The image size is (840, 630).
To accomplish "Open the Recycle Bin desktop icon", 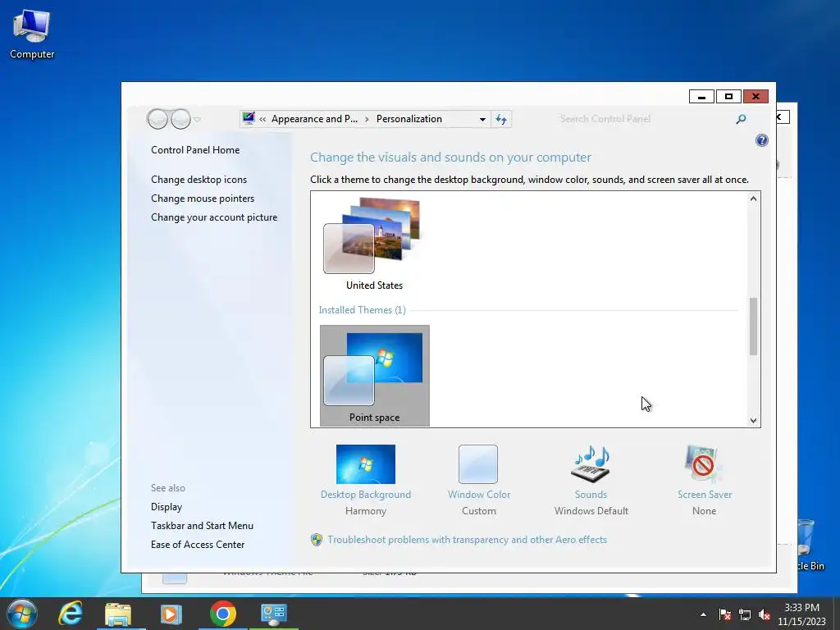I will click(806, 544).
